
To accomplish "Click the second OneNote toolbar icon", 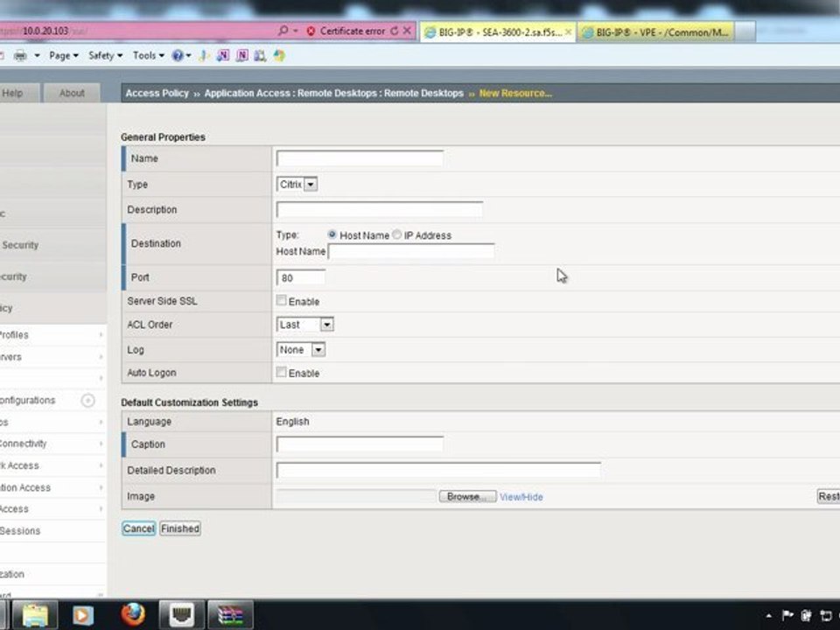I will (x=242, y=56).
